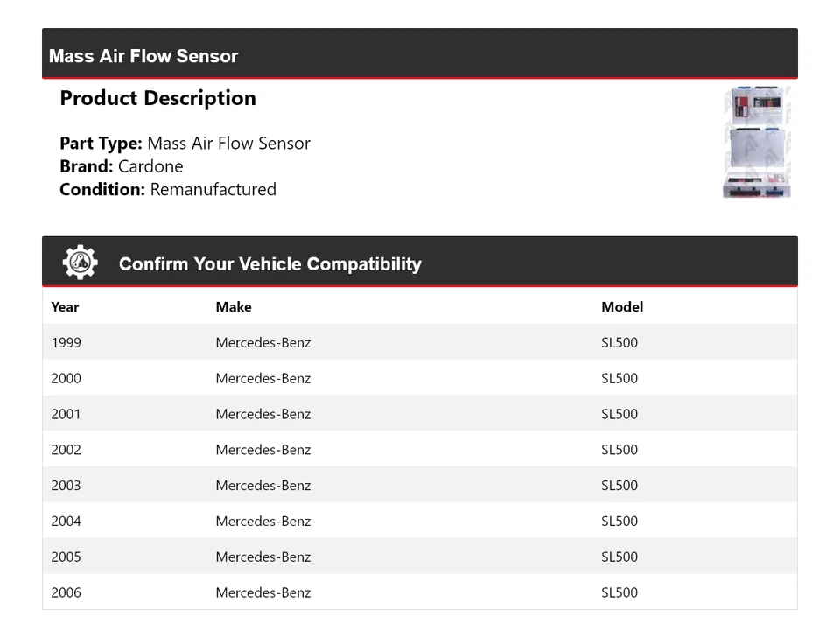Click the gear icon beside Confirm Your Vehicle Compatibility
The height and width of the screenshot is (638, 840).
[x=80, y=263]
